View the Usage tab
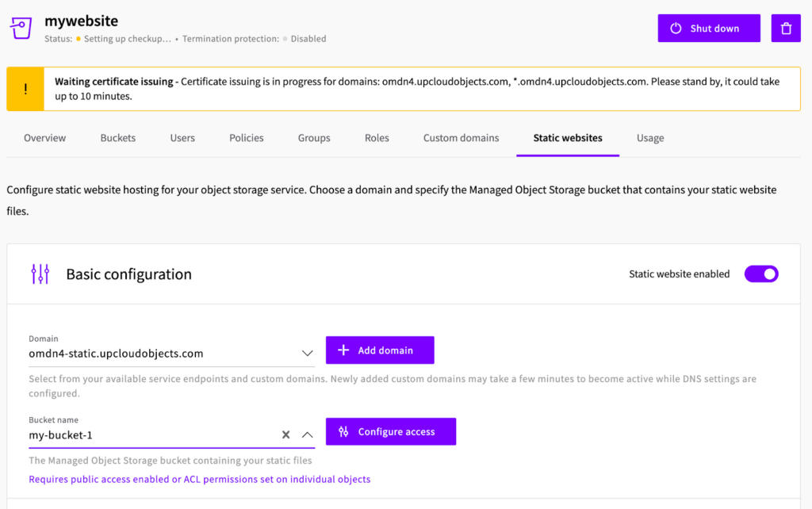The image size is (812, 509). point(650,138)
